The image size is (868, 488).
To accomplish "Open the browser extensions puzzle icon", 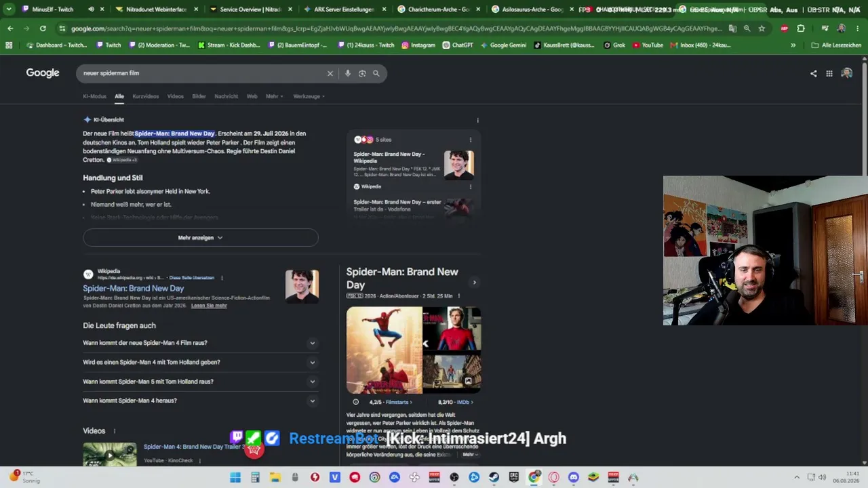I will (801, 28).
